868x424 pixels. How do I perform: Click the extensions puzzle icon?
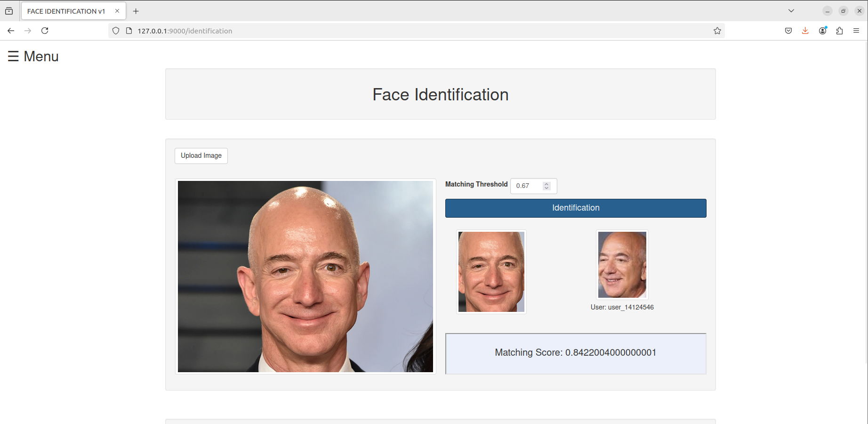click(x=839, y=31)
